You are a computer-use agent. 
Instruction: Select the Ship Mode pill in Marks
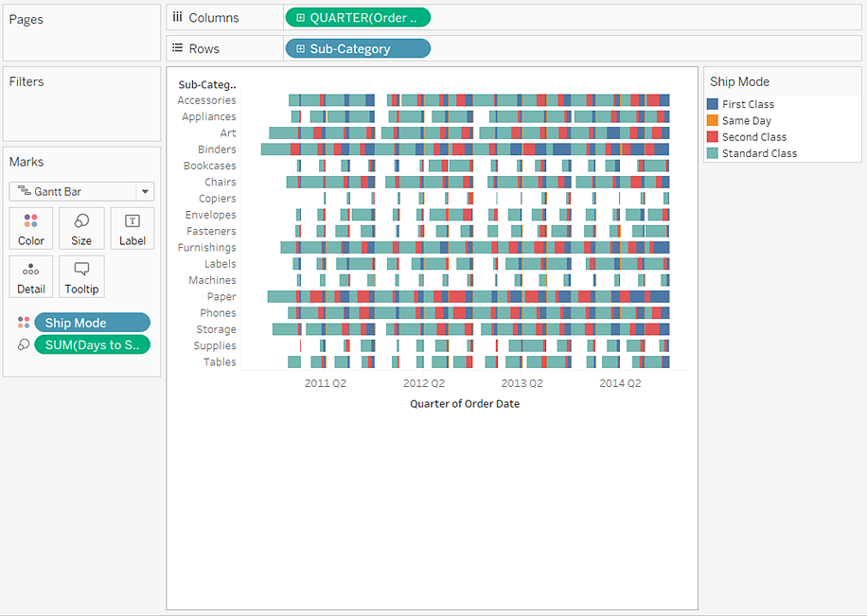pyautogui.click(x=92, y=323)
